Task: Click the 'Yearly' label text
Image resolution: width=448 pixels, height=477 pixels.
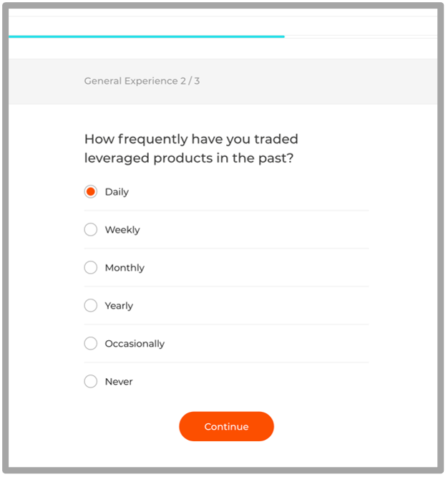Action: (119, 305)
